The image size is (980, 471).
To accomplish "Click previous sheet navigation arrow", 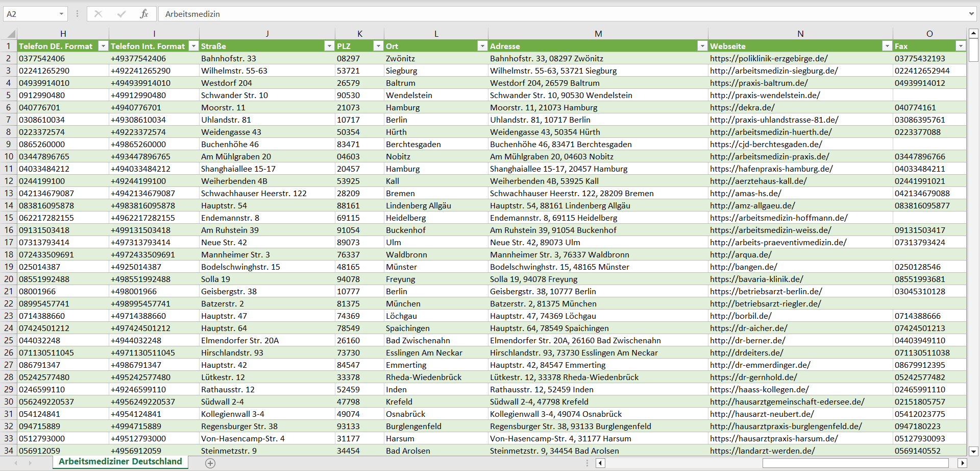I will [16, 463].
